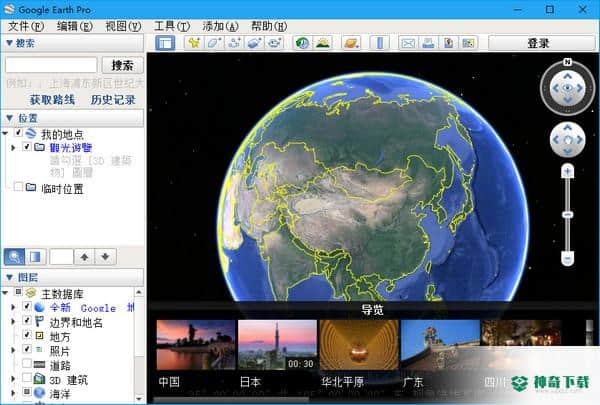Click the 获取路线 link

(x=52, y=100)
